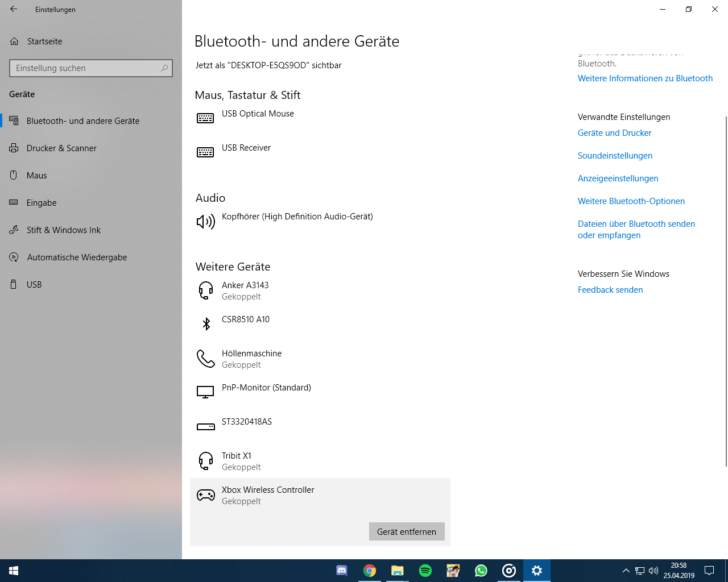Click the volume tray icon
The width and height of the screenshot is (728, 582).
pyautogui.click(x=653, y=571)
